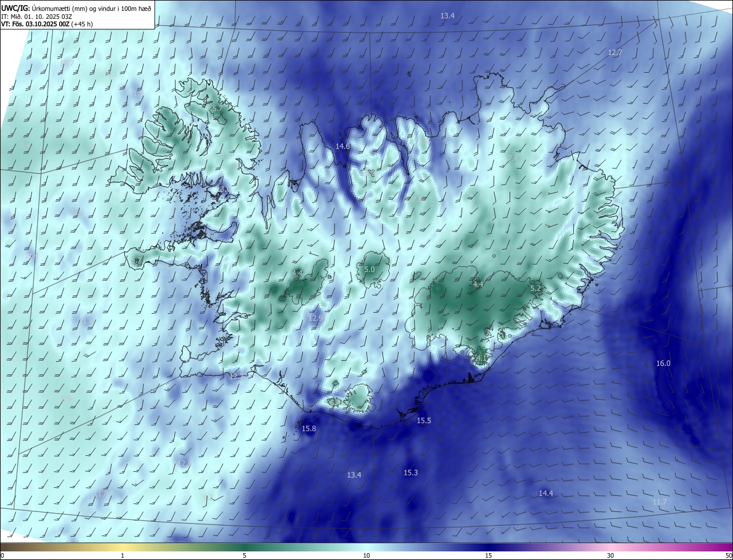Click the 13.4 value next to 15.3
733x560 pixels.
354,475
